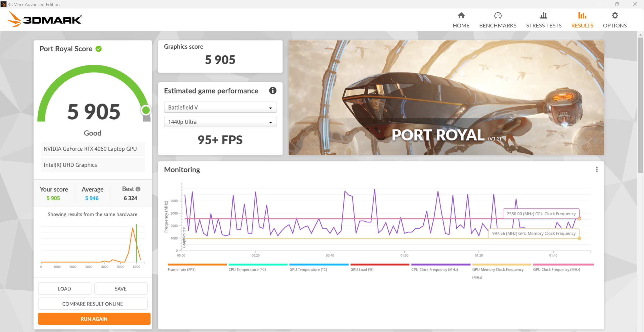This screenshot has height=332, width=644.
Task: Go to Stress Tests icon
Action: point(544,16)
